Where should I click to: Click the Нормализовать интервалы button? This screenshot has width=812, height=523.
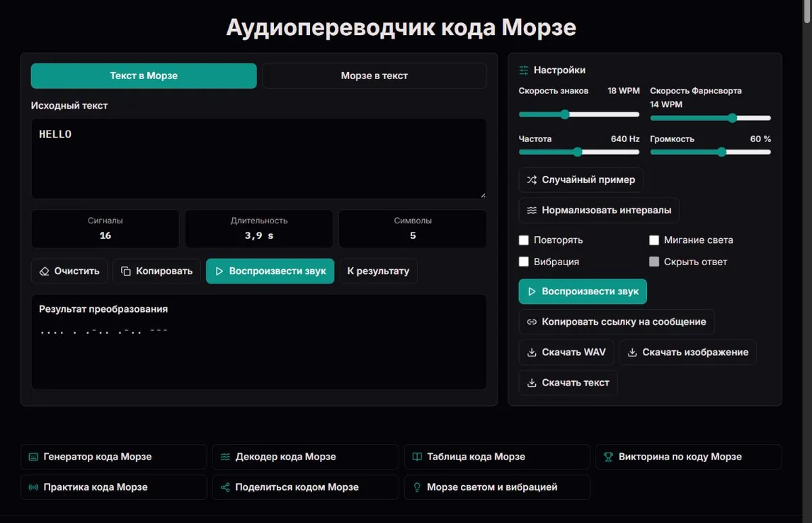(599, 210)
